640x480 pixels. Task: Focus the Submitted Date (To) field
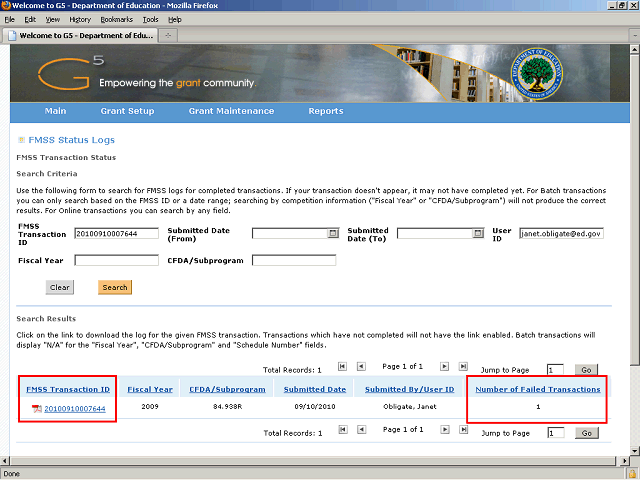[x=435, y=233]
